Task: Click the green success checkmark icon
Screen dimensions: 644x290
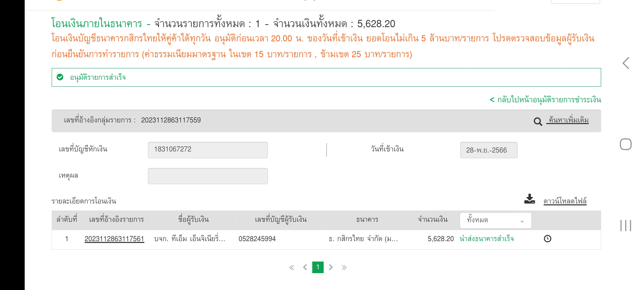Action: [x=60, y=77]
